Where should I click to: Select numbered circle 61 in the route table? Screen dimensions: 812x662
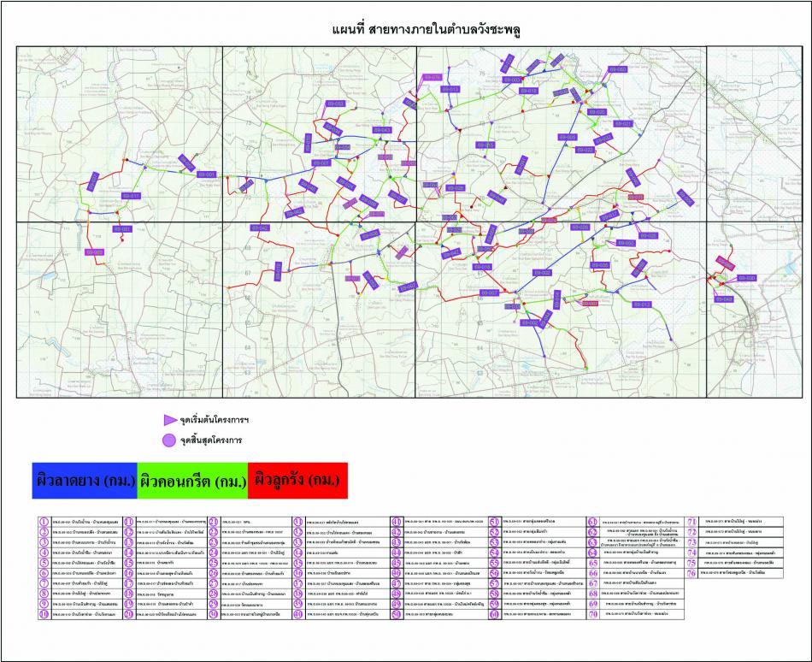pyautogui.click(x=592, y=521)
